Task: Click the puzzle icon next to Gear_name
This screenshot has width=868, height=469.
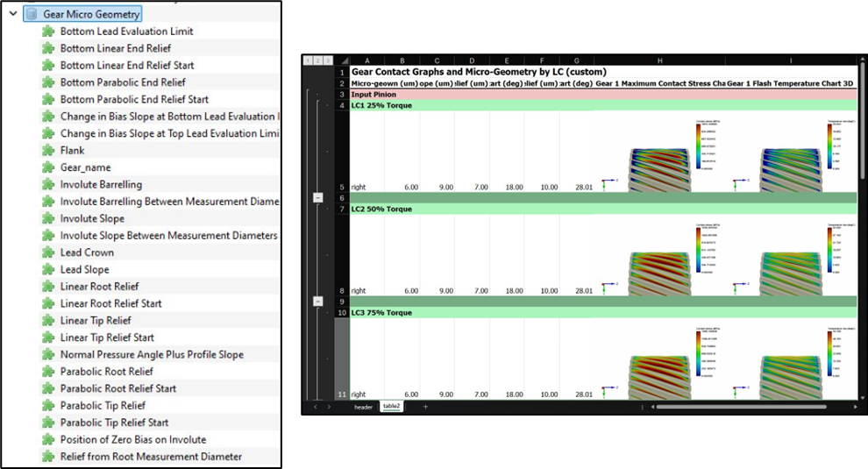Action: pos(48,167)
